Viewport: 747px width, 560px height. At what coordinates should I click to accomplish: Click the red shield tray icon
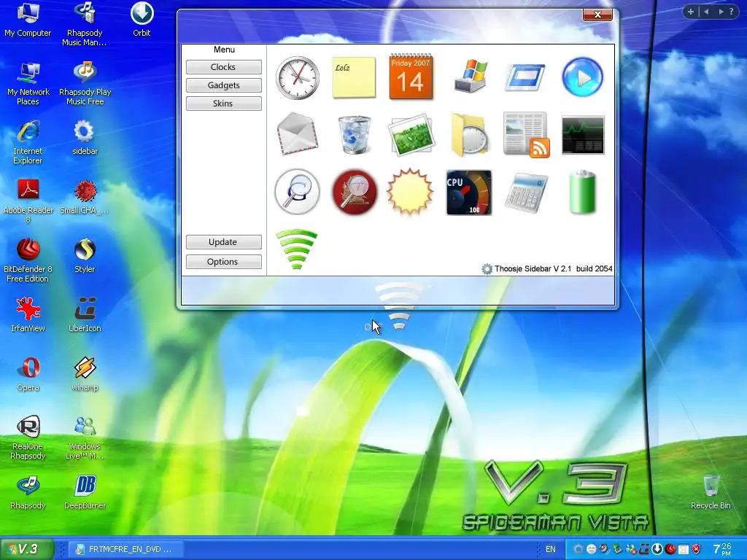pos(697,549)
